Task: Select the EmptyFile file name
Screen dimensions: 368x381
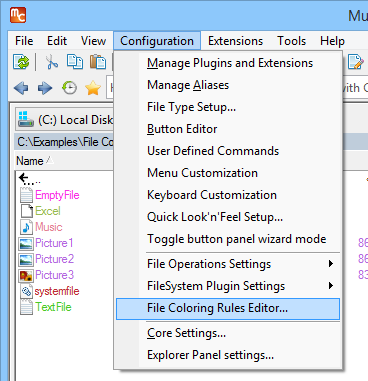Action: coord(57,195)
